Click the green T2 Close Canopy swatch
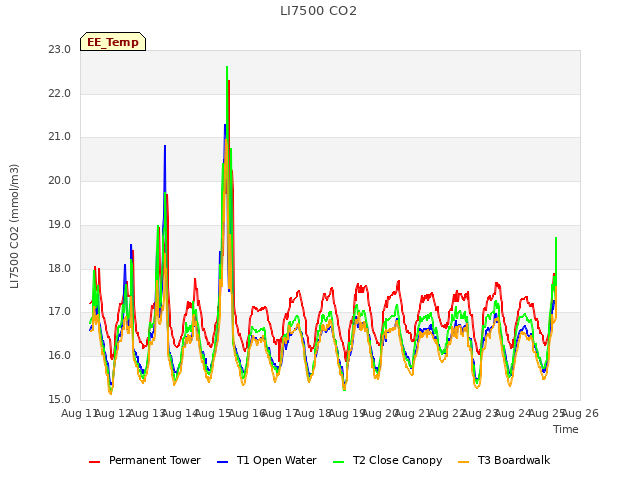 coord(338,462)
